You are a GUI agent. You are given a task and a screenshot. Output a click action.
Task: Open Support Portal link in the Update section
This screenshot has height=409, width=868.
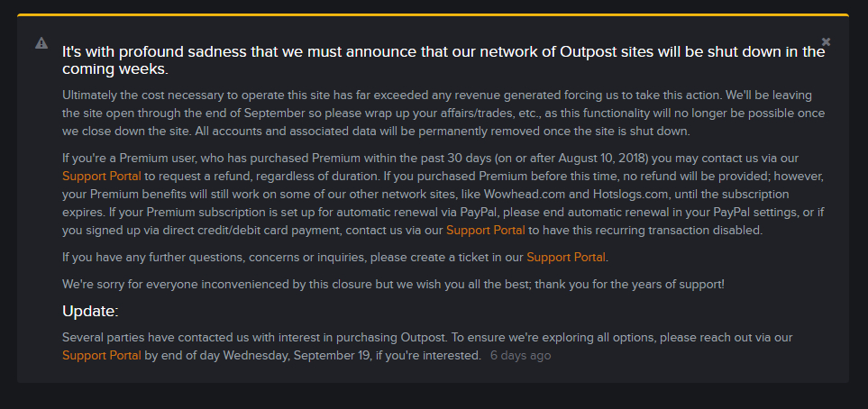coord(102,355)
